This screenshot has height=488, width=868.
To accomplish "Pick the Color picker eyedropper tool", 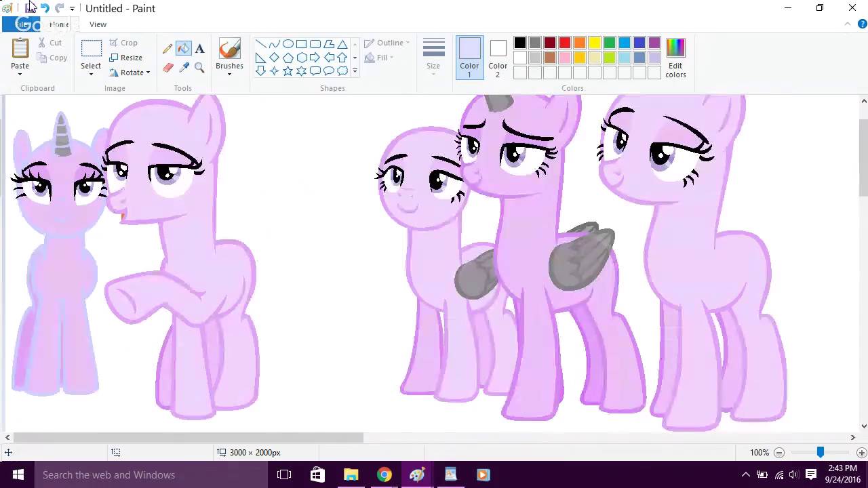I will pos(183,67).
